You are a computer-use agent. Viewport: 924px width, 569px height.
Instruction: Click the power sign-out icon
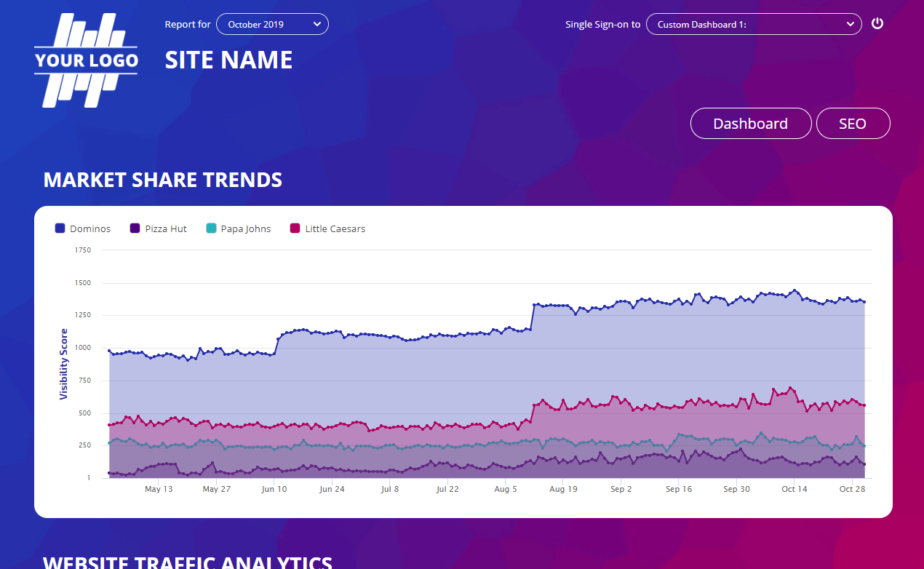(877, 23)
